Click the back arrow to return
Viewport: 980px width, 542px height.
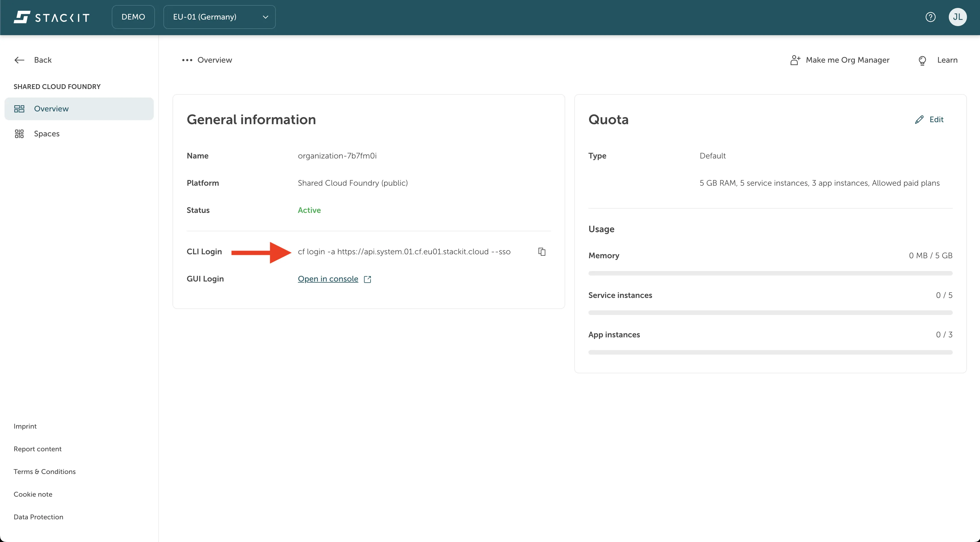pos(19,60)
